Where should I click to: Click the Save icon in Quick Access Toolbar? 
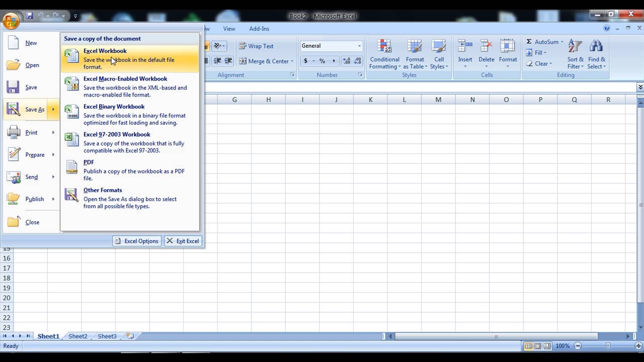(30, 16)
